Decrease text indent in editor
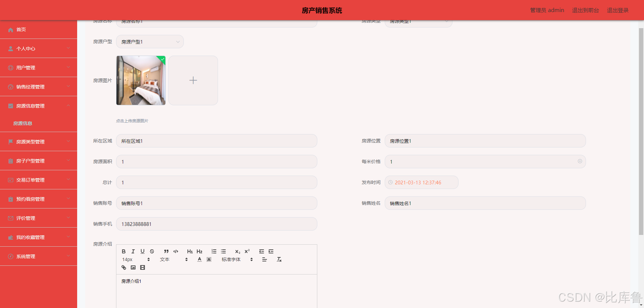The image size is (644, 308). (x=262, y=251)
